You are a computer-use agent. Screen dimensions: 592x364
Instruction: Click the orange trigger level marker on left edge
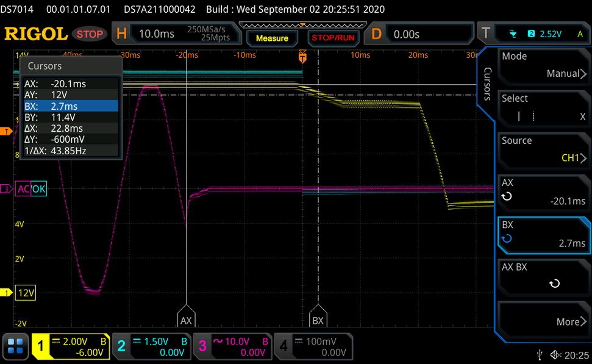[x=6, y=132]
